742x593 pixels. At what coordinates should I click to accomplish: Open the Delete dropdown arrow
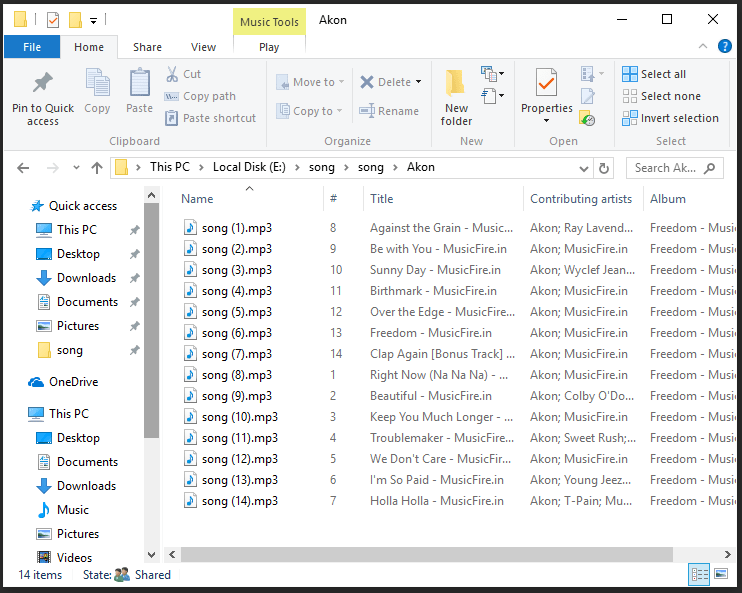[x=418, y=82]
